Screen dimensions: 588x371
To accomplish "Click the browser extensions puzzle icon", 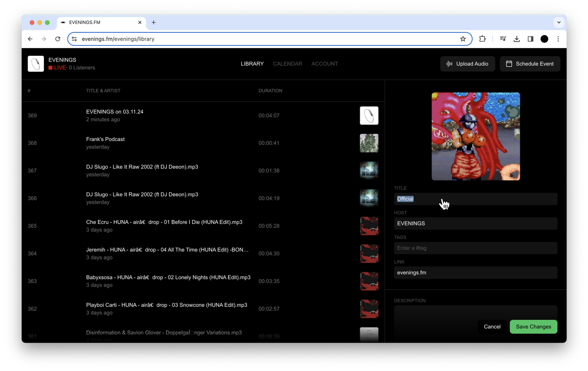I will [x=482, y=39].
